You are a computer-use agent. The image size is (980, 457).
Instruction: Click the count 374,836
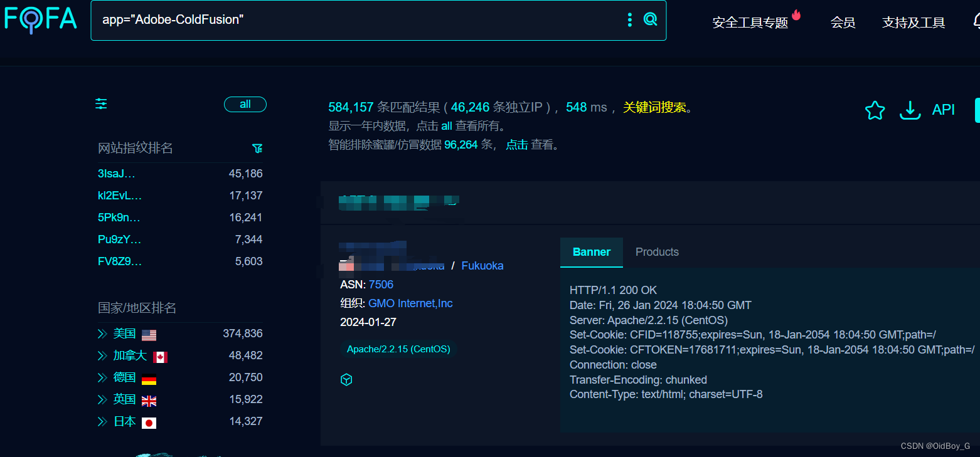pyautogui.click(x=243, y=334)
